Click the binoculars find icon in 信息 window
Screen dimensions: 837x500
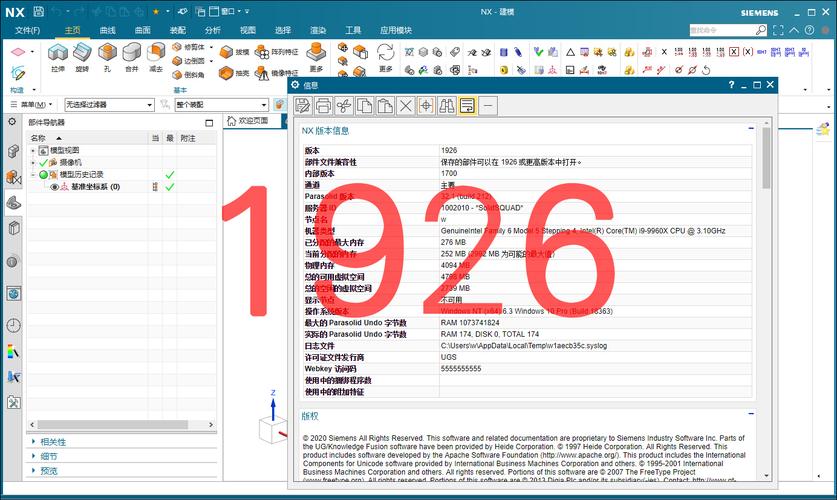[x=446, y=106]
